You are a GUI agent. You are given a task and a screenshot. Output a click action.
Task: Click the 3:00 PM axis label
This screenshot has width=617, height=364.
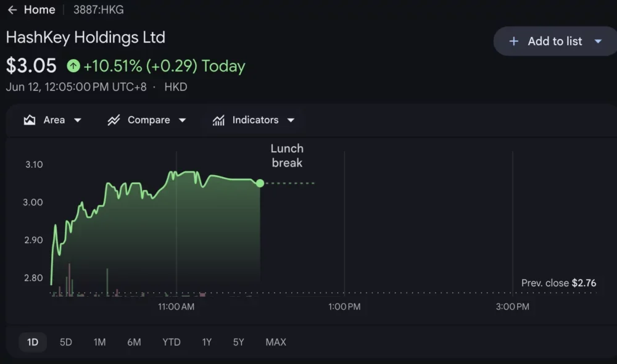[x=512, y=307]
